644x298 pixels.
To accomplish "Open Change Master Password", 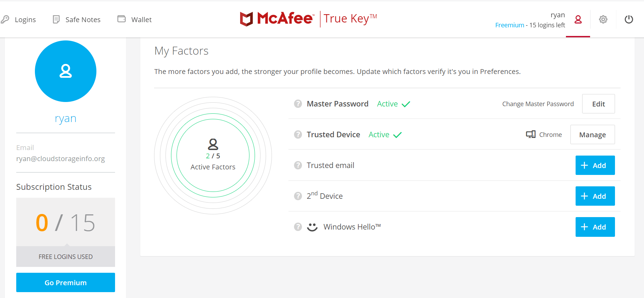I will coord(538,104).
